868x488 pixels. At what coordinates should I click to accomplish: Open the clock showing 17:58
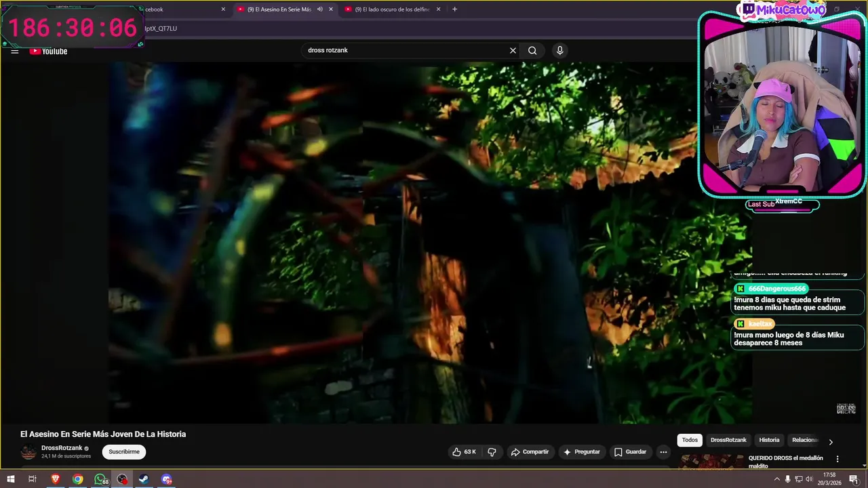(x=829, y=479)
